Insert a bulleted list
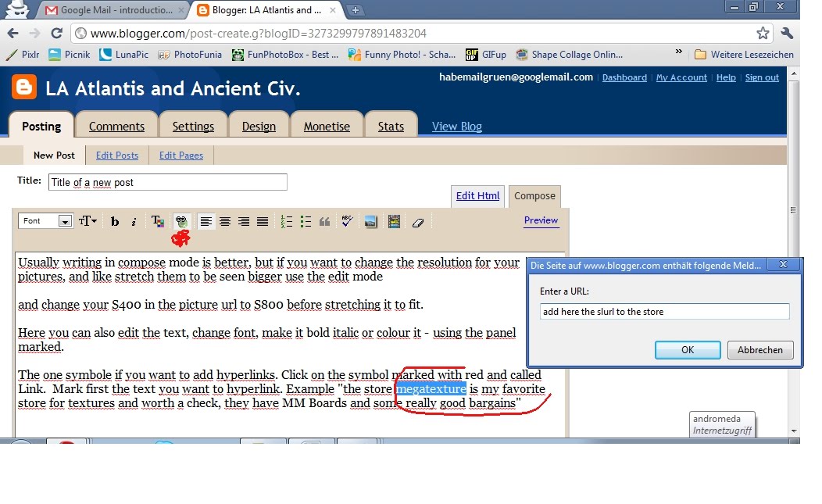 point(306,222)
